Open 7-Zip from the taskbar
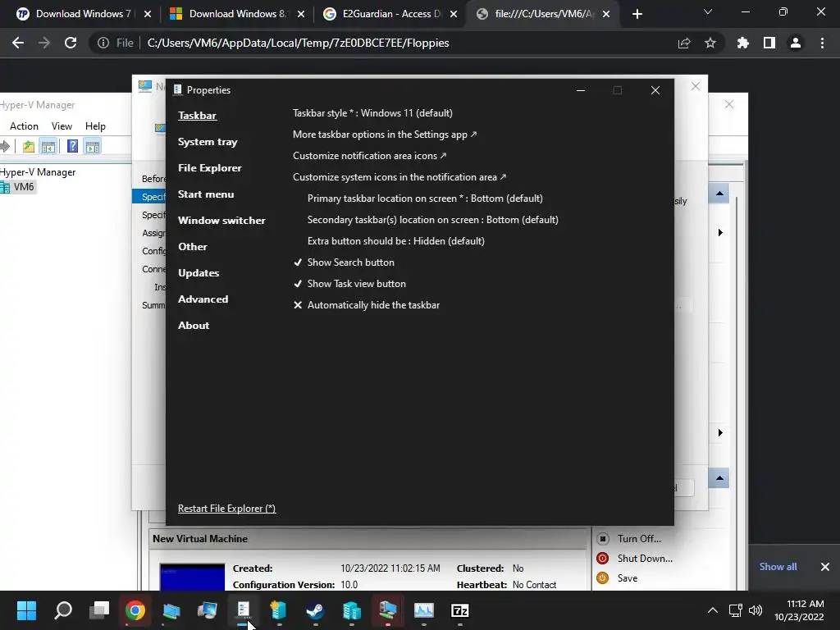 (x=459, y=610)
